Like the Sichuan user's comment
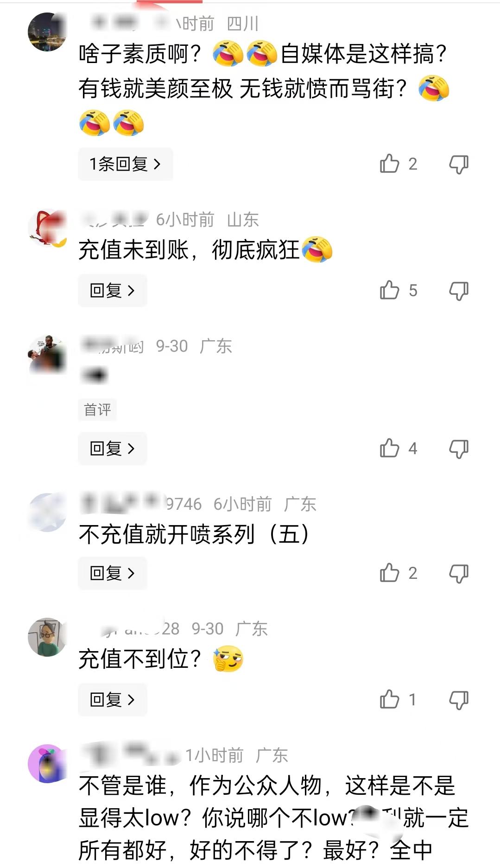The width and height of the screenshot is (500, 868). [389, 164]
